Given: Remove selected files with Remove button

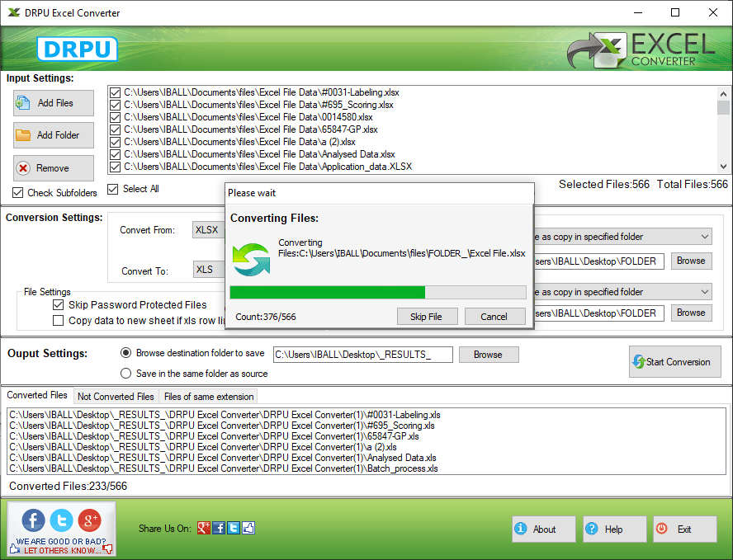Looking at the screenshot, I should pos(54,168).
